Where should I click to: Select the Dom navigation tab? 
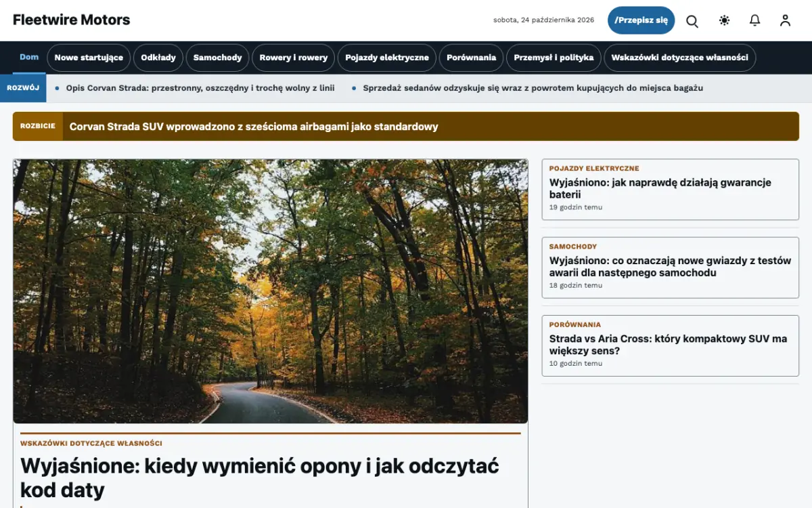pyautogui.click(x=29, y=57)
